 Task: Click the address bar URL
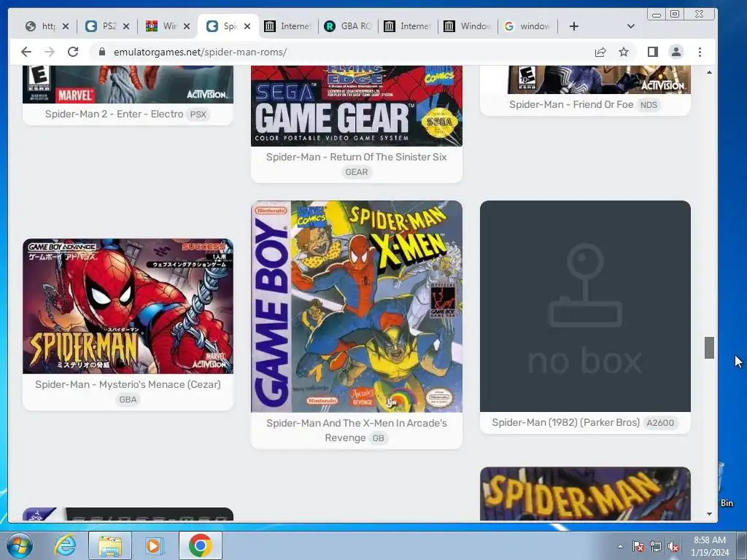pos(200,52)
